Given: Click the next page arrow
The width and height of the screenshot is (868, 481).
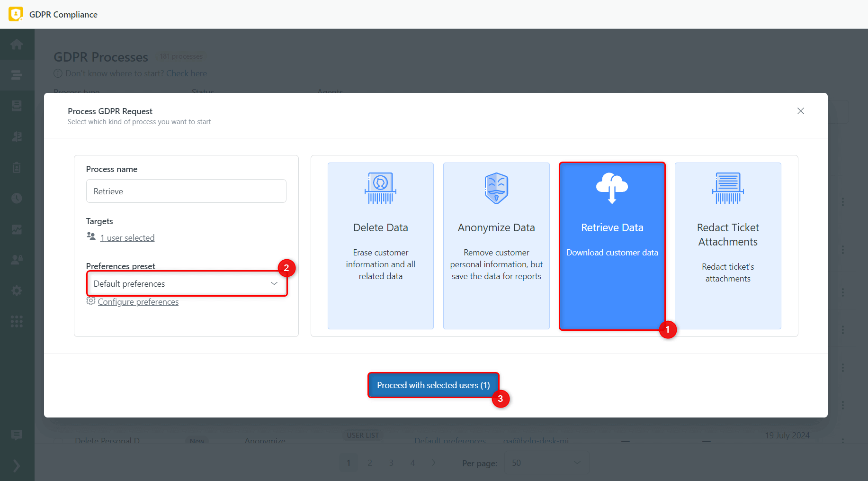Looking at the screenshot, I should point(434,463).
